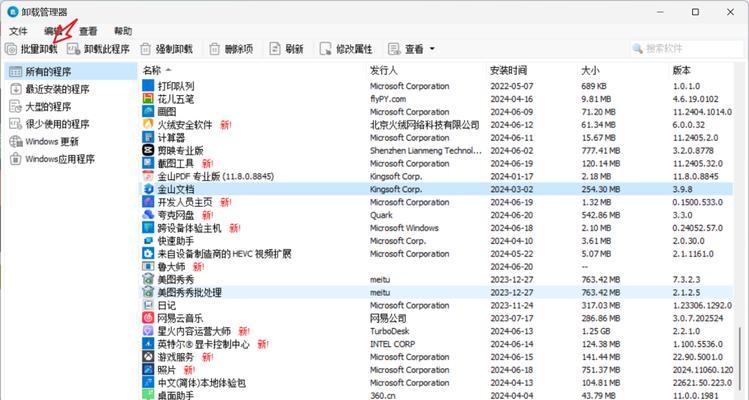The width and height of the screenshot is (749, 400).
Task: Click the 2022-05-07 install date
Action: [512, 86]
